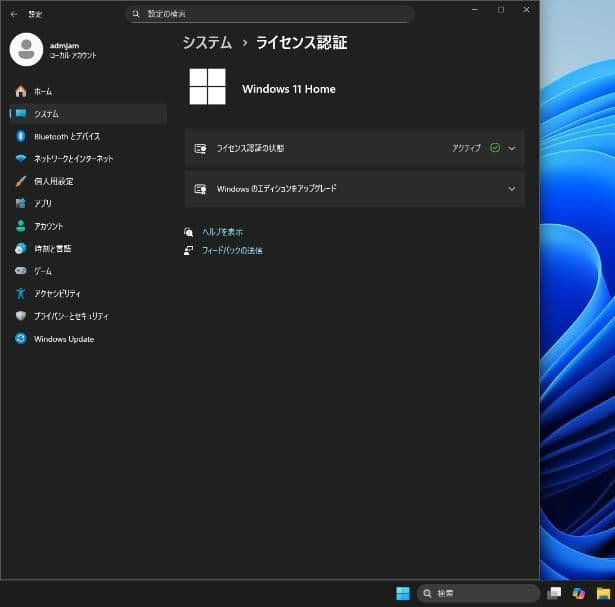Click the Windows 11 Home logo
615x607 pixels.
[207, 86]
